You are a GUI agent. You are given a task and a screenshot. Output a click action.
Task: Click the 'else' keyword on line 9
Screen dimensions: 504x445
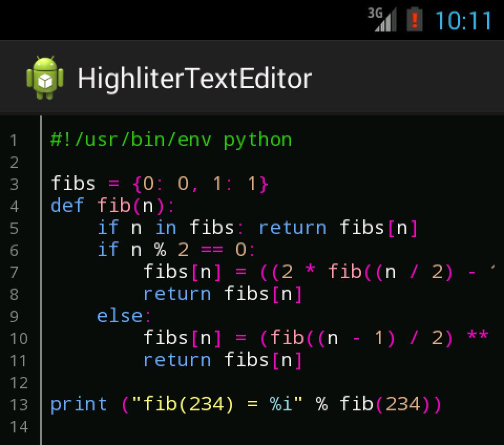click(119, 316)
